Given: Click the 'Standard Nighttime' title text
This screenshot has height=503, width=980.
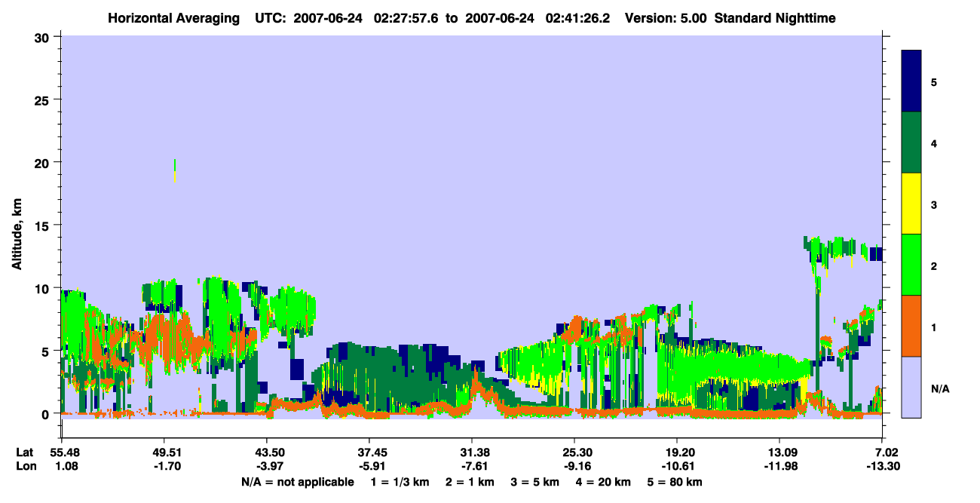Looking at the screenshot, I should click(x=775, y=17).
